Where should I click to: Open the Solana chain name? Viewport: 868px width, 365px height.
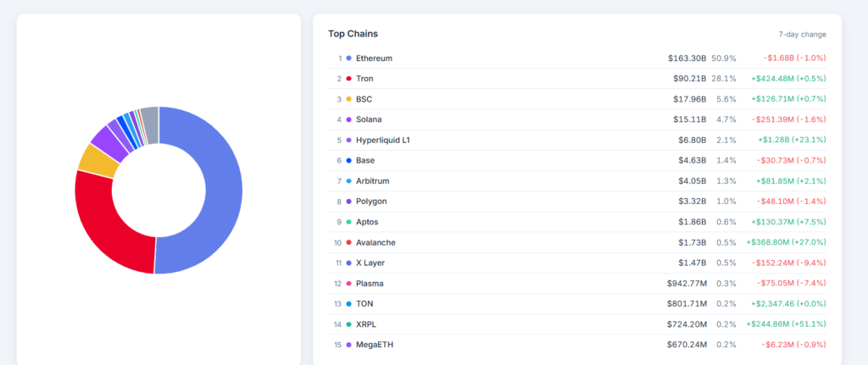[x=369, y=119]
